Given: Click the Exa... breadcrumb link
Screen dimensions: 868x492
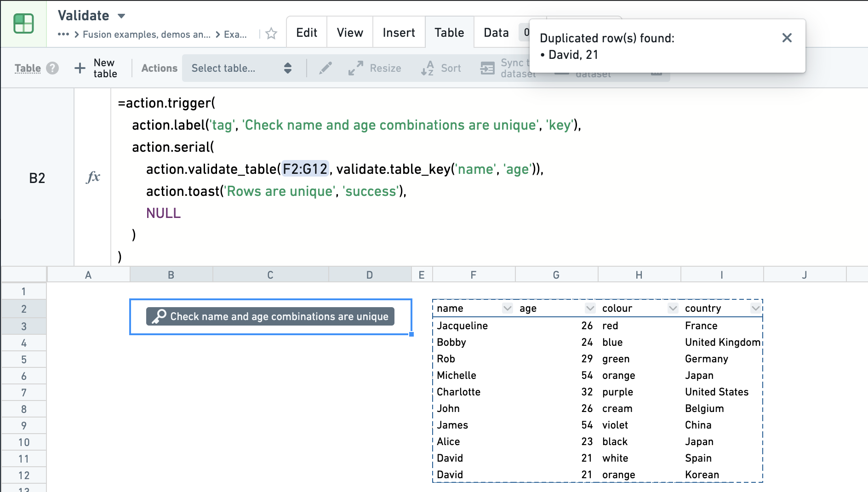Looking at the screenshot, I should 235,34.
